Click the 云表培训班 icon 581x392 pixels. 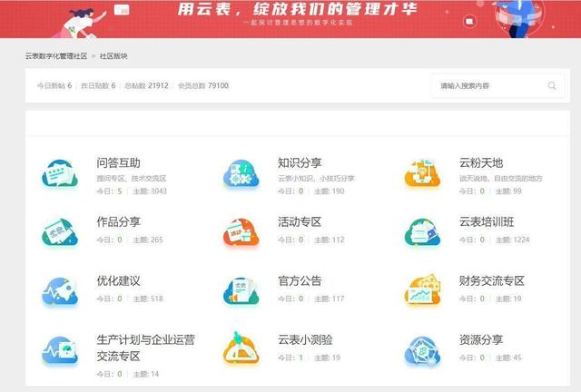423,231
